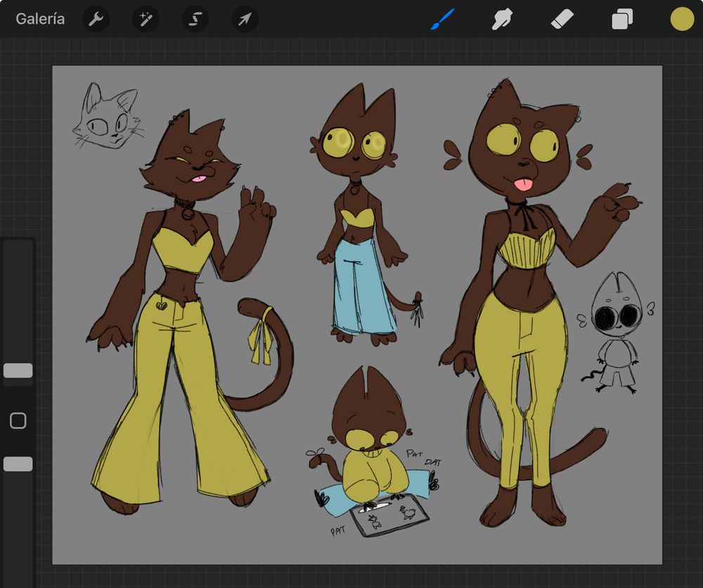This screenshot has width=703, height=588.
Task: Select the Smudge finger tool
Action: click(x=502, y=20)
